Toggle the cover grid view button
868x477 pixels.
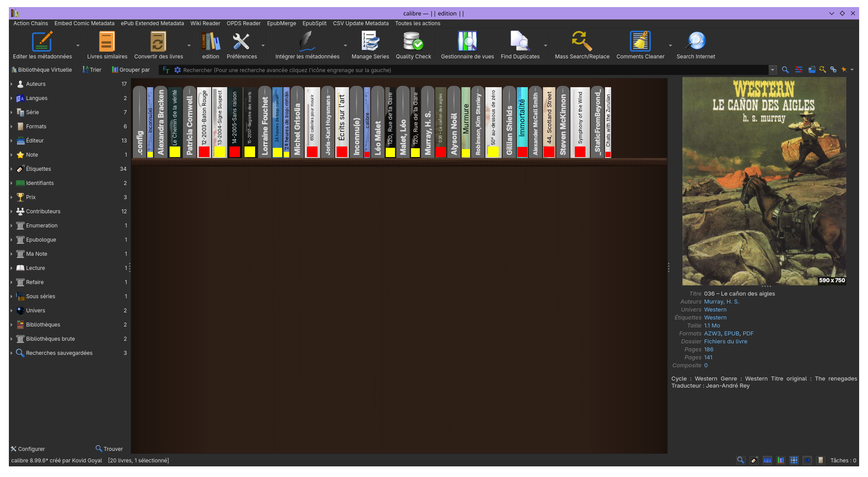point(794,460)
